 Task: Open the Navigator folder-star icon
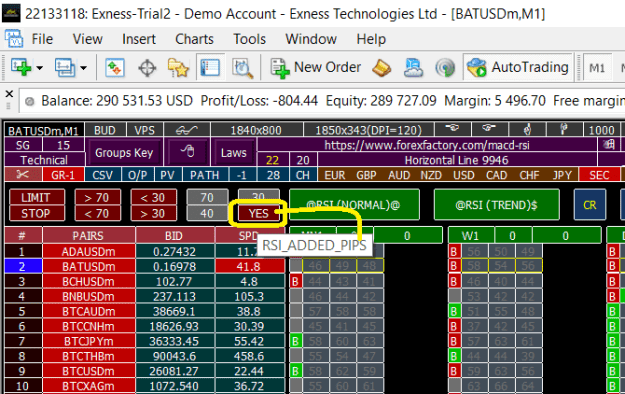[x=178, y=67]
